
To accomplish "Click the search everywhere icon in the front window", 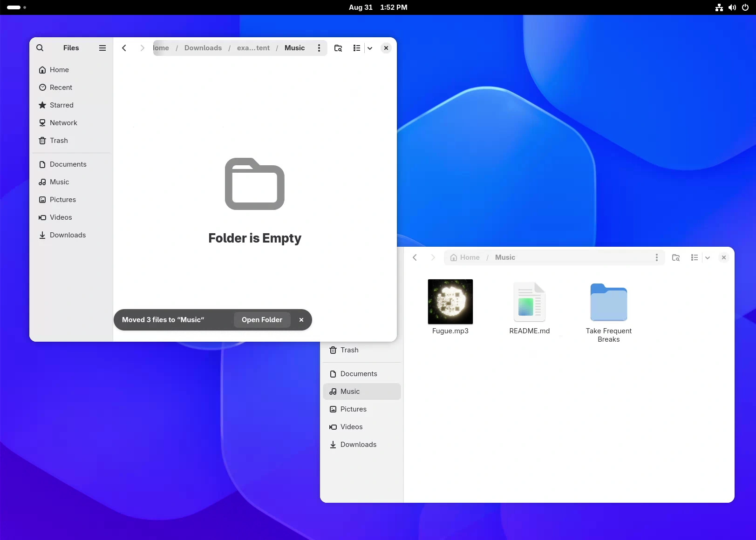I will click(x=338, y=48).
